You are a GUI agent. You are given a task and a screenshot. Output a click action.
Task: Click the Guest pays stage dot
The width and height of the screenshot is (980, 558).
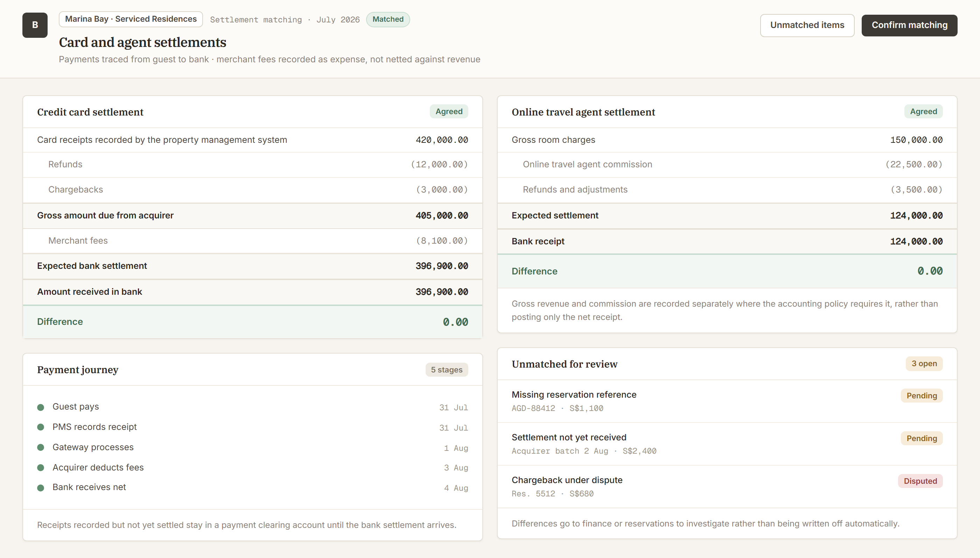pyautogui.click(x=41, y=407)
